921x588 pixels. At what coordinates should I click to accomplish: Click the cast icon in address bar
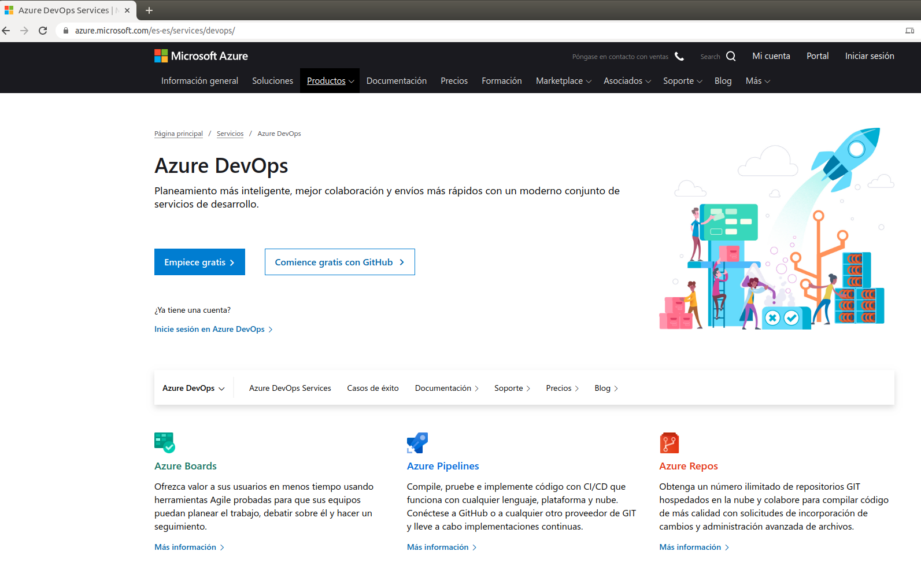(909, 31)
